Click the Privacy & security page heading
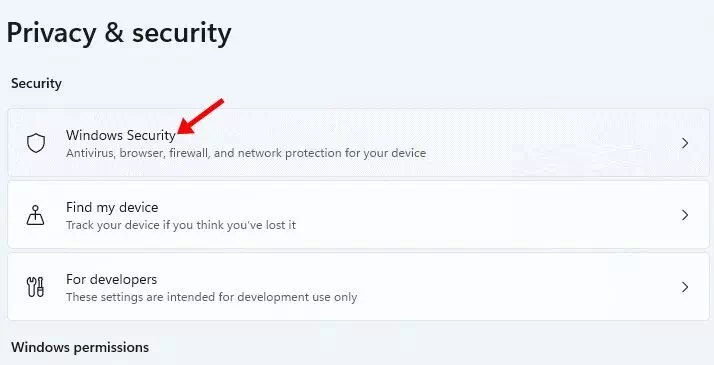Image resolution: width=714 pixels, height=365 pixels. coord(119,33)
